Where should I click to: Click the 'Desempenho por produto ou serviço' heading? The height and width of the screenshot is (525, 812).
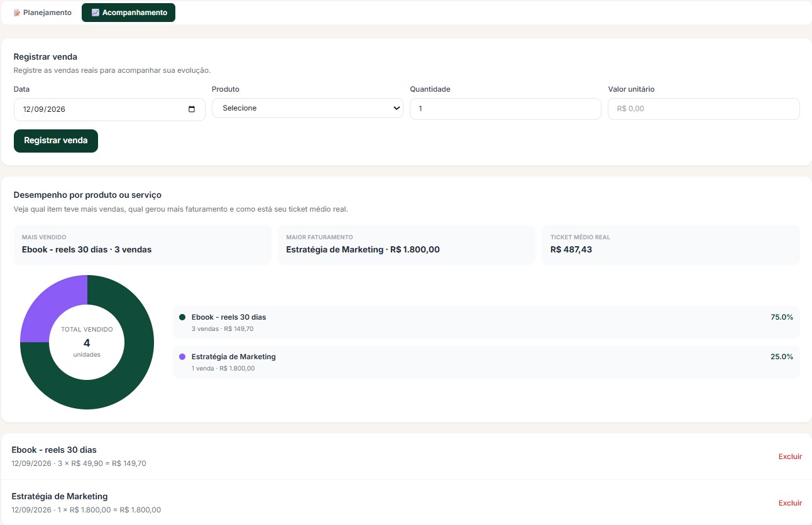(x=87, y=195)
